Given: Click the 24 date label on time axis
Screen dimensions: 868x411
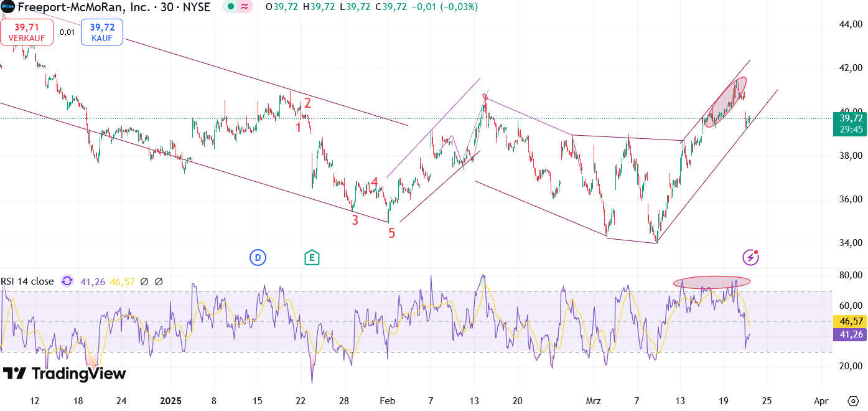Looking at the screenshot, I should (121, 400).
